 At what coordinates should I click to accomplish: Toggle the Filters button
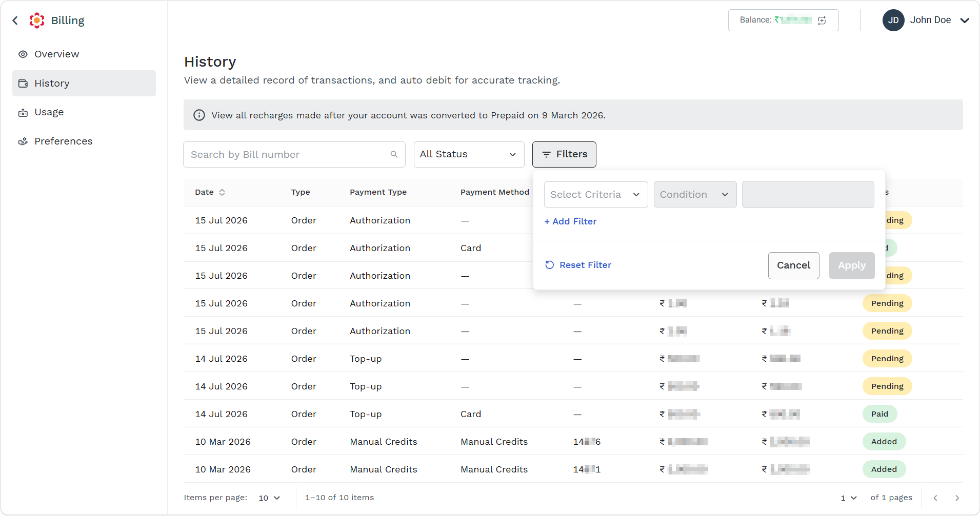tap(564, 154)
